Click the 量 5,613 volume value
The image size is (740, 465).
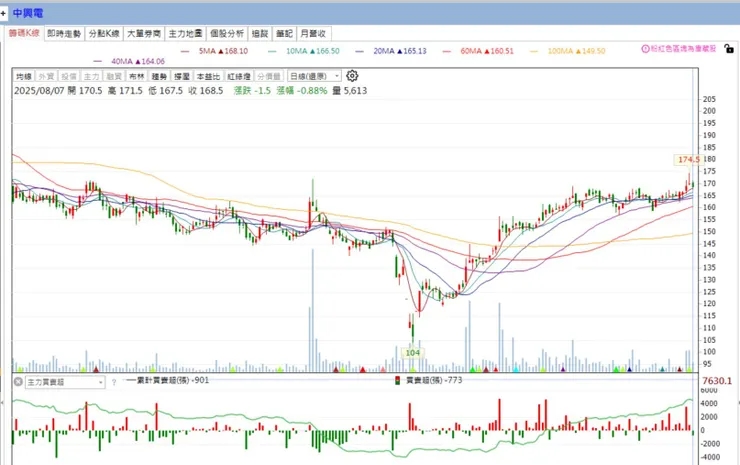[x=350, y=91]
